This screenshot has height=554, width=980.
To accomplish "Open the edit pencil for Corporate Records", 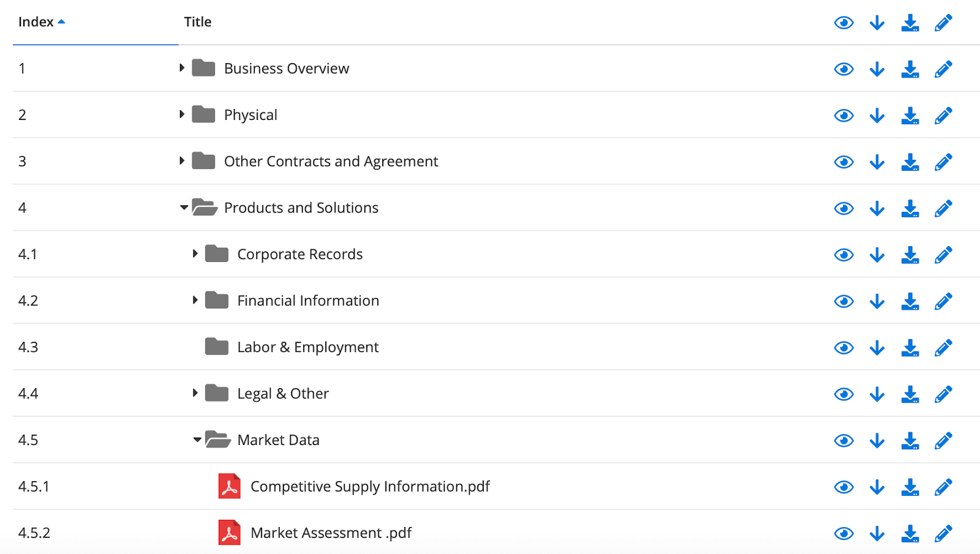I will (943, 254).
